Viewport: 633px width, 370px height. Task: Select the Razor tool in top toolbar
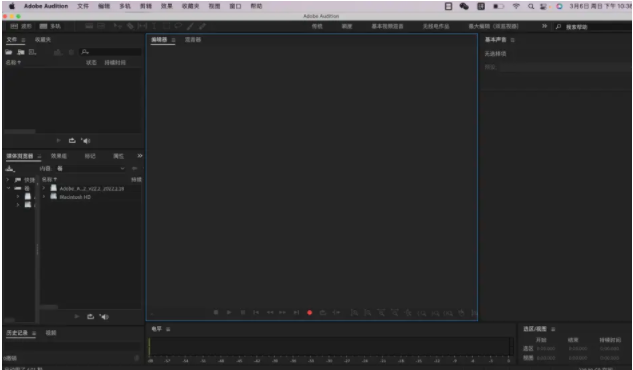pos(130,26)
